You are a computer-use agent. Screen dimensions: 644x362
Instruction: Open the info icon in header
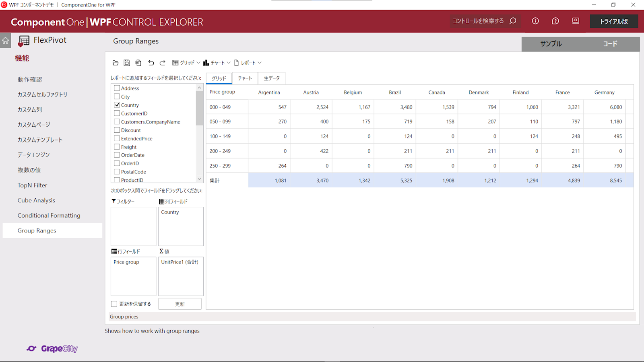pos(535,21)
